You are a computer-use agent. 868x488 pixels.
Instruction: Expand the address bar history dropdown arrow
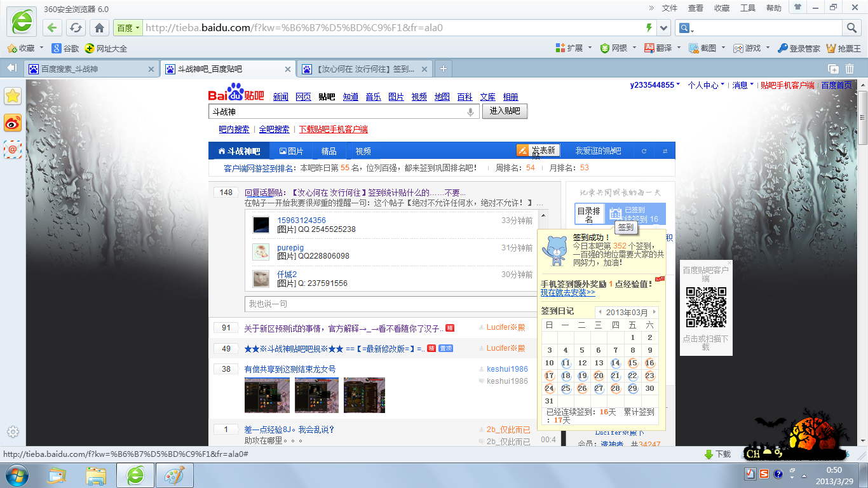click(664, 28)
